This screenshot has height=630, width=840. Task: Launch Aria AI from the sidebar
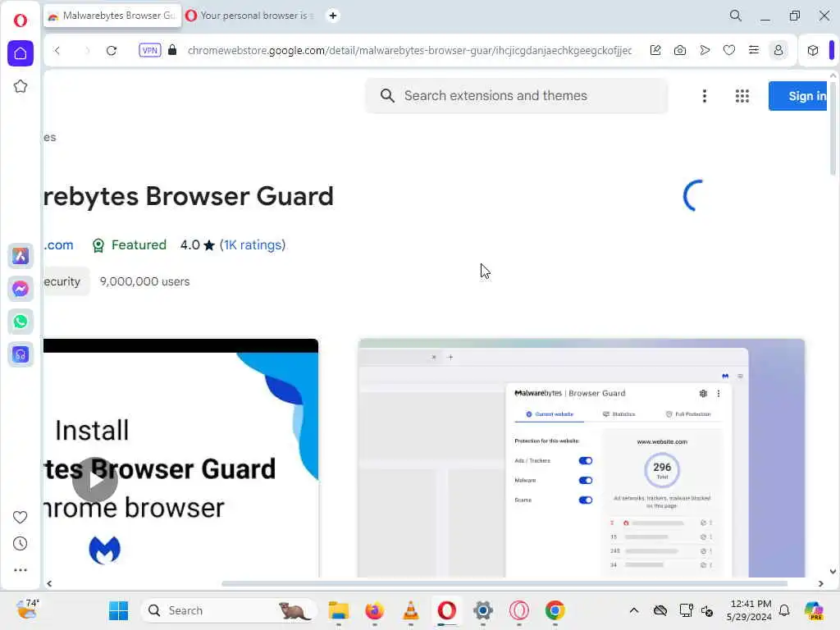click(21, 256)
